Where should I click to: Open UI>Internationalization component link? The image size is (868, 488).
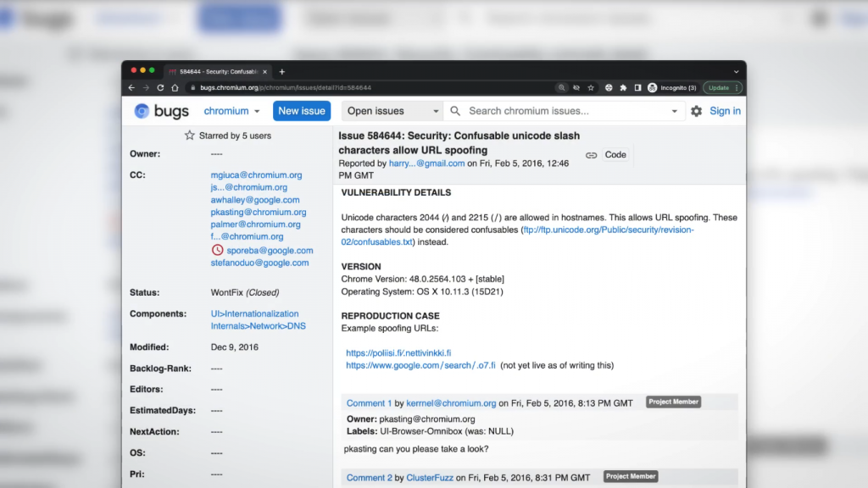coord(254,313)
